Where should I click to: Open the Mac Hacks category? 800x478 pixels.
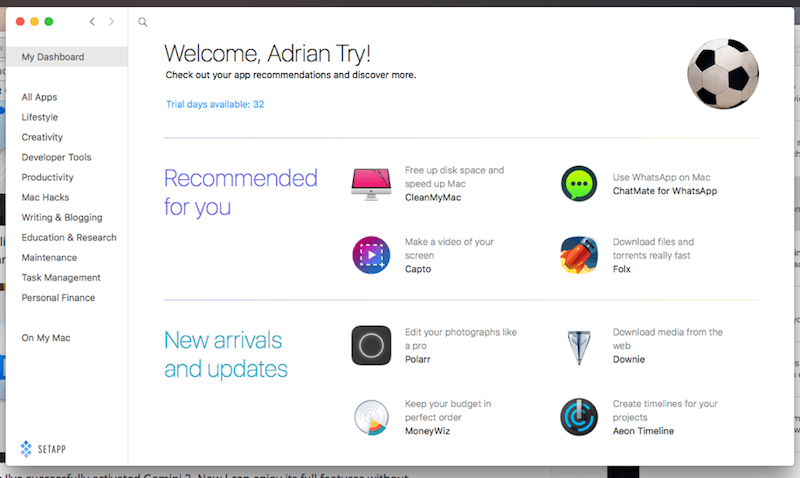[x=45, y=197]
